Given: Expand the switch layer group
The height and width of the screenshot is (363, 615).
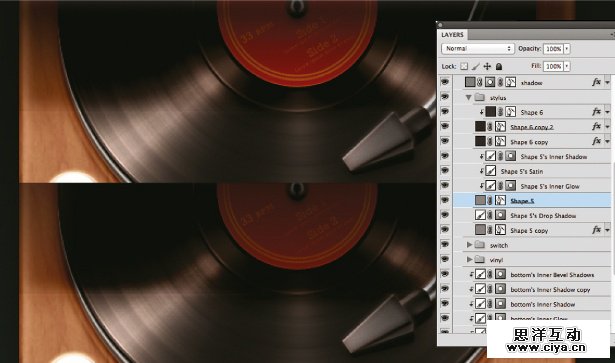Looking at the screenshot, I should click(469, 245).
